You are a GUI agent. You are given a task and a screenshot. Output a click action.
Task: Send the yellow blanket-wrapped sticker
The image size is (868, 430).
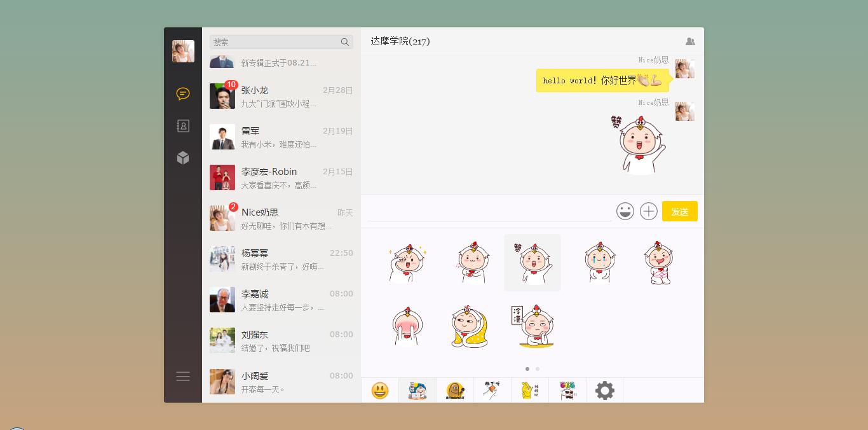tap(470, 326)
